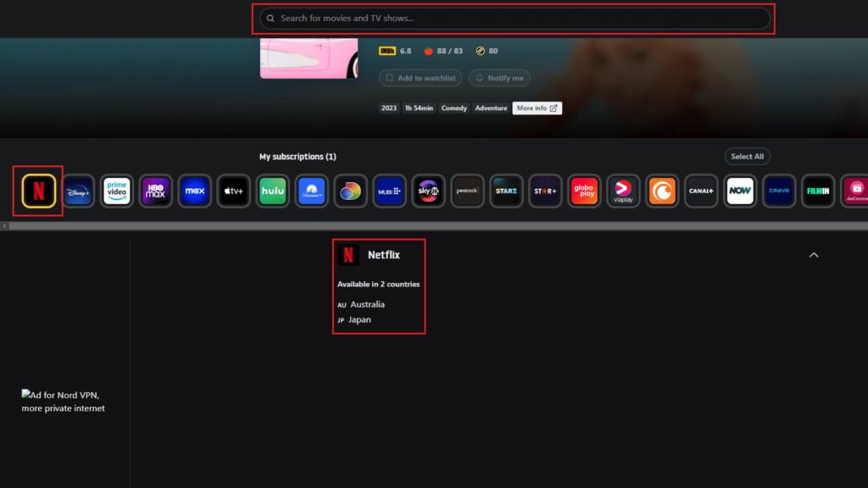Viewport: 868px width, 488px height.
Task: Select the Filmin service icon
Action: tap(818, 191)
